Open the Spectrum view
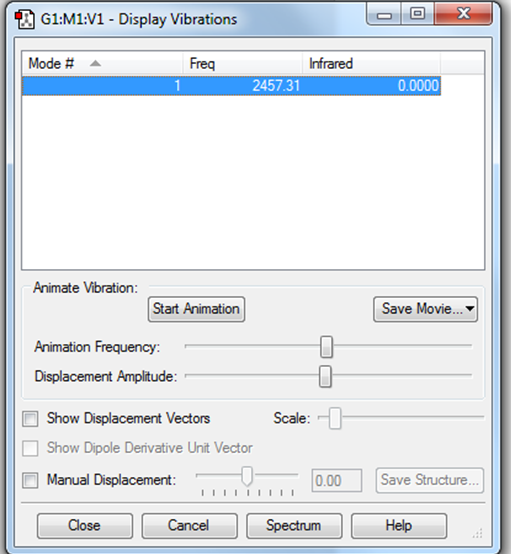 294,526
